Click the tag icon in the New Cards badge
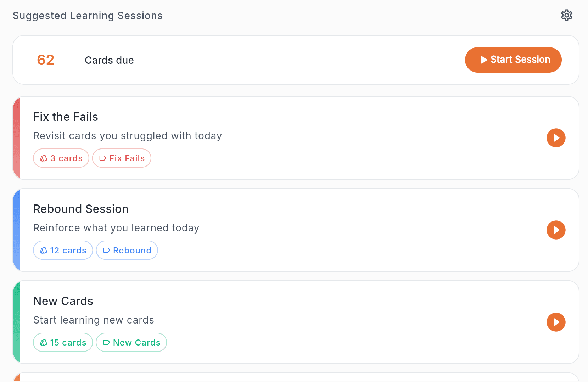 tap(106, 342)
